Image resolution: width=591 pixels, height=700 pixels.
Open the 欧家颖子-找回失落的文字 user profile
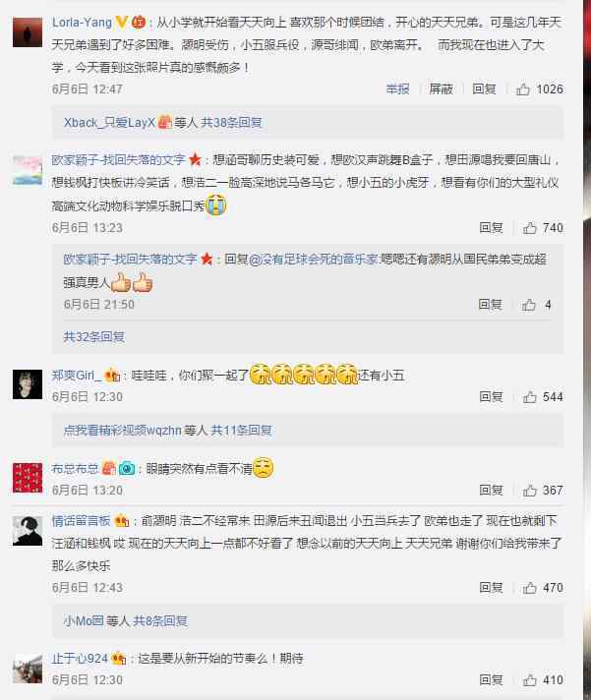point(118,160)
